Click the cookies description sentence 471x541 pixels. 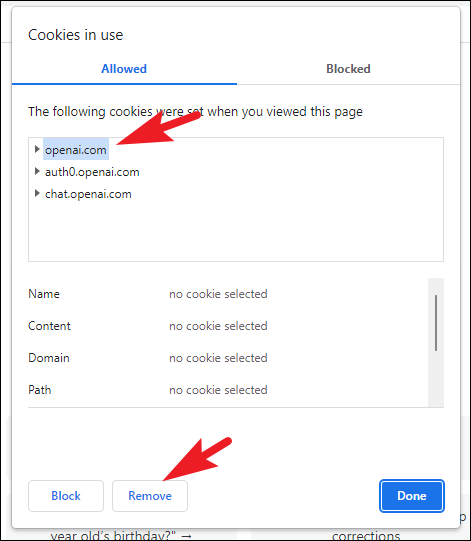click(x=195, y=112)
